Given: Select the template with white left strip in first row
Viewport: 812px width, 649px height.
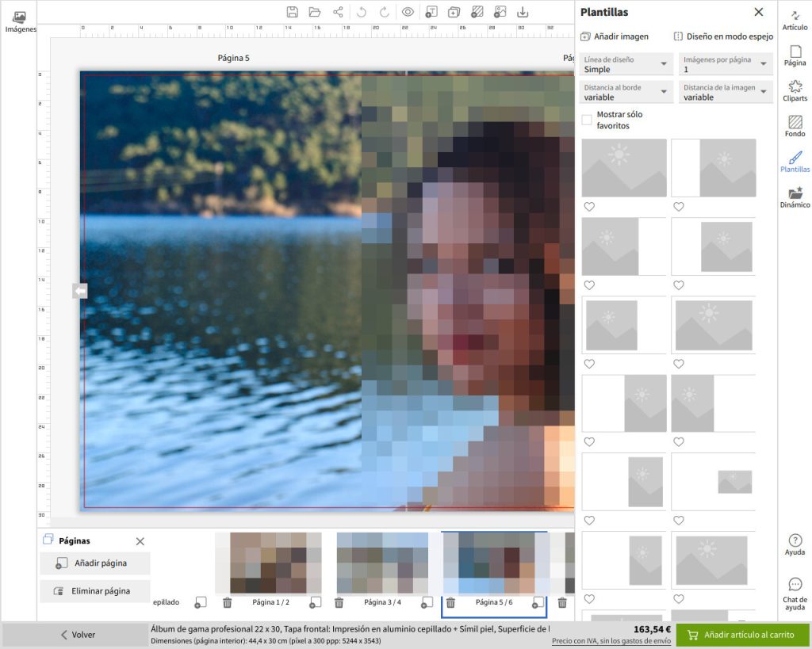Looking at the screenshot, I should point(713,168).
